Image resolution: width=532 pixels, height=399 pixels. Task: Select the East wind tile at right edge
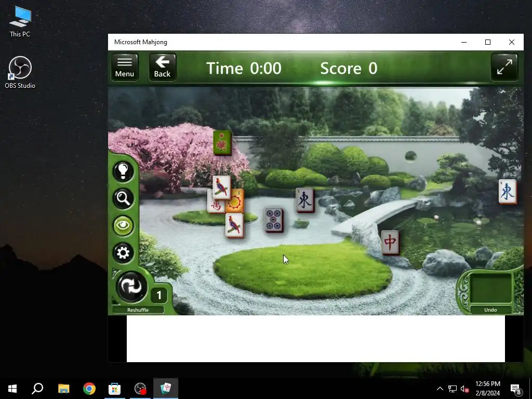click(508, 192)
